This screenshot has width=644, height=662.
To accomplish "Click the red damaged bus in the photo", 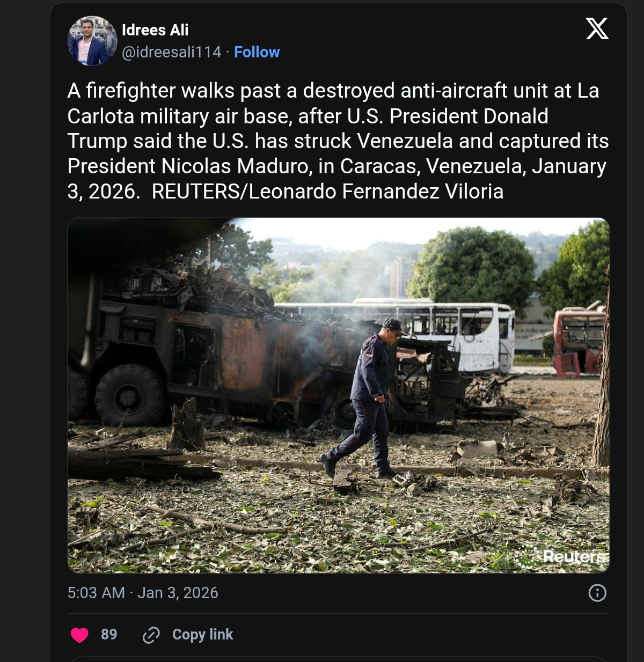I will tap(579, 341).
